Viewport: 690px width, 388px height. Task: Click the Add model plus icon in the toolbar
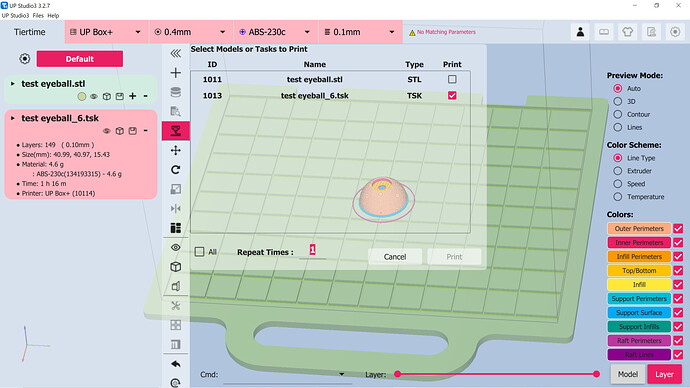tap(176, 73)
